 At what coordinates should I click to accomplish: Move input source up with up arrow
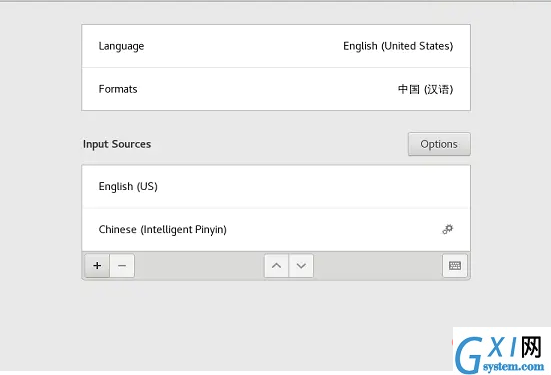pos(276,265)
